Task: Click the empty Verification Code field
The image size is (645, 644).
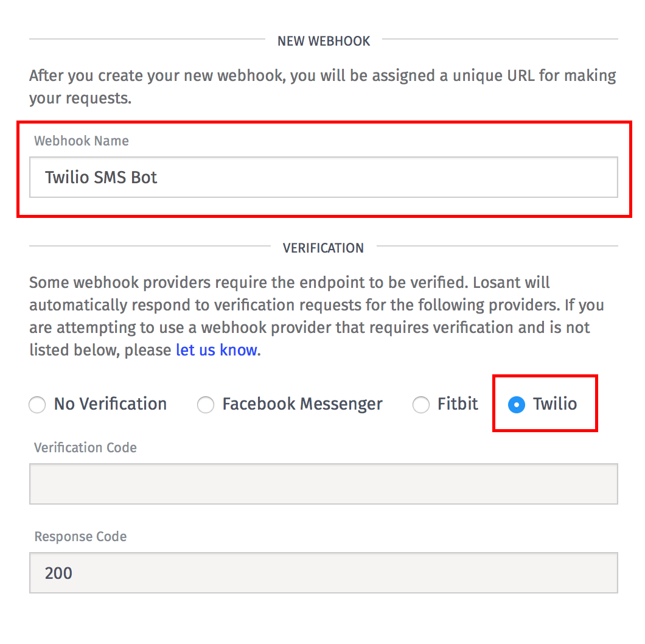Action: pos(323,484)
